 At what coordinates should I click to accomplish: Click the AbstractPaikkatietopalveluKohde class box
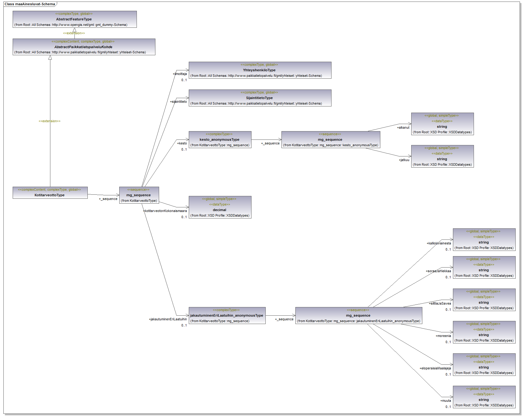click(x=84, y=47)
